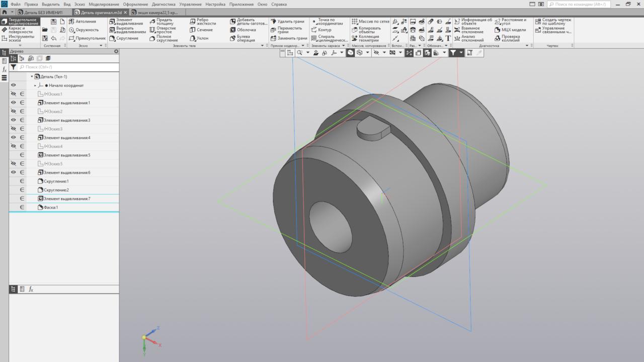The width and height of the screenshot is (644, 362).
Task: Hide Элемент выдавливания:1 in the tree
Action: point(14,103)
